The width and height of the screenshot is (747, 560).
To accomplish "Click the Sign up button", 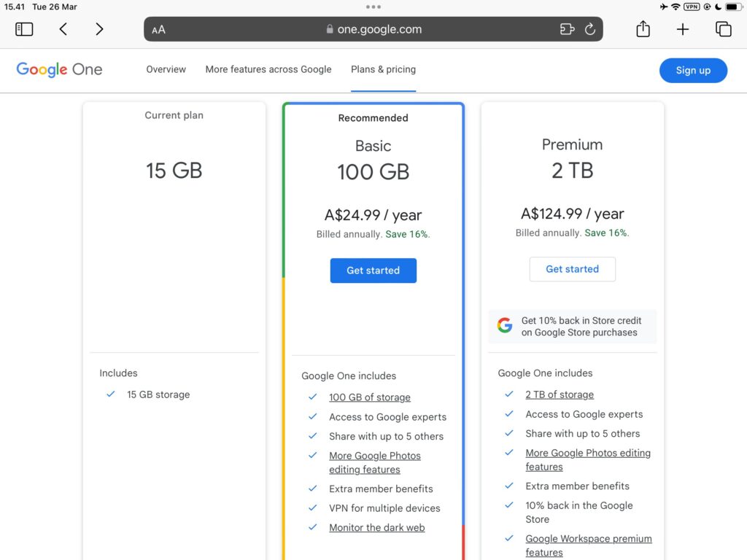I will point(693,71).
